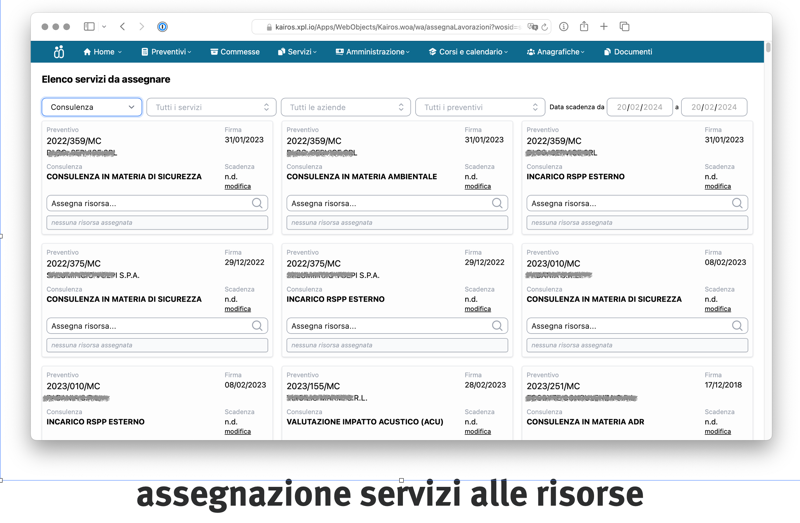
Task: Toggle the Safari sidebar icon
Action: pyautogui.click(x=89, y=27)
